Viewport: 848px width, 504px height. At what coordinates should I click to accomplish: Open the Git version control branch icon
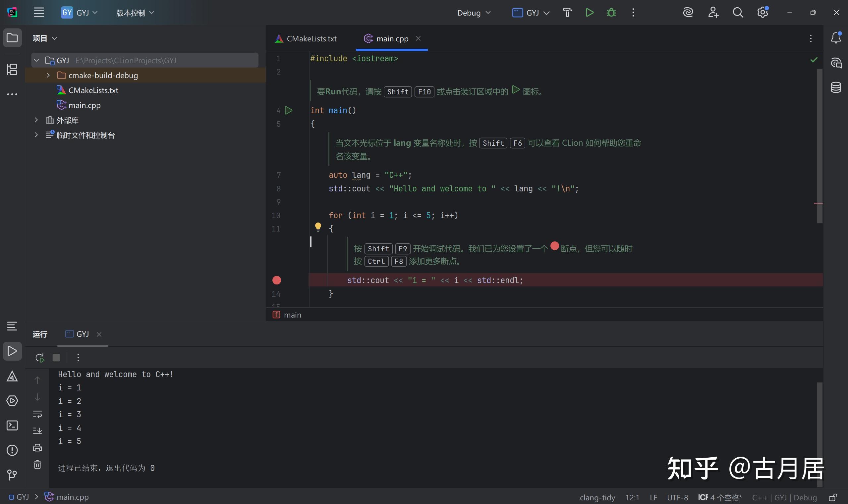[x=12, y=475]
